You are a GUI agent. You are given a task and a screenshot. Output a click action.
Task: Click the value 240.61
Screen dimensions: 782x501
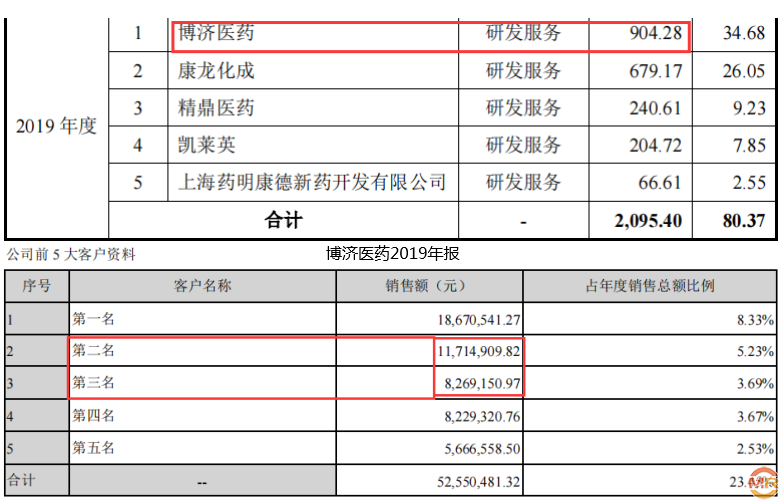coord(655,108)
